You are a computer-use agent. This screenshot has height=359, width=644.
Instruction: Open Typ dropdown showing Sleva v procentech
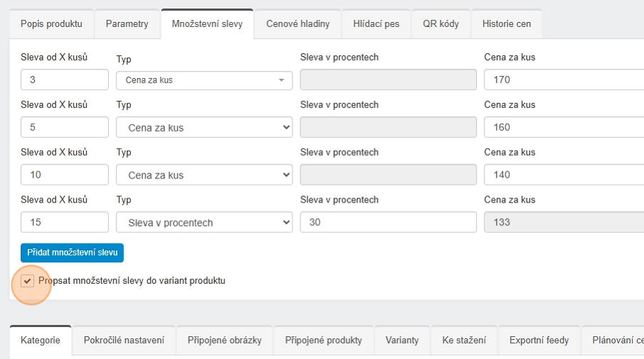pyautogui.click(x=204, y=223)
